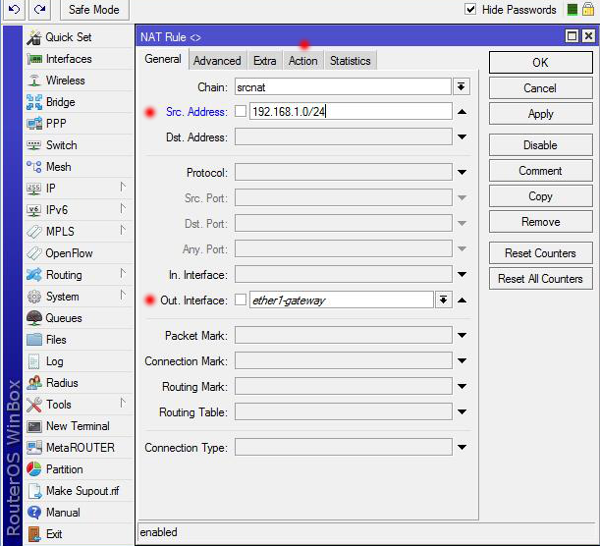Expand the Dst. Address field
600x546 pixels.
tap(462, 137)
